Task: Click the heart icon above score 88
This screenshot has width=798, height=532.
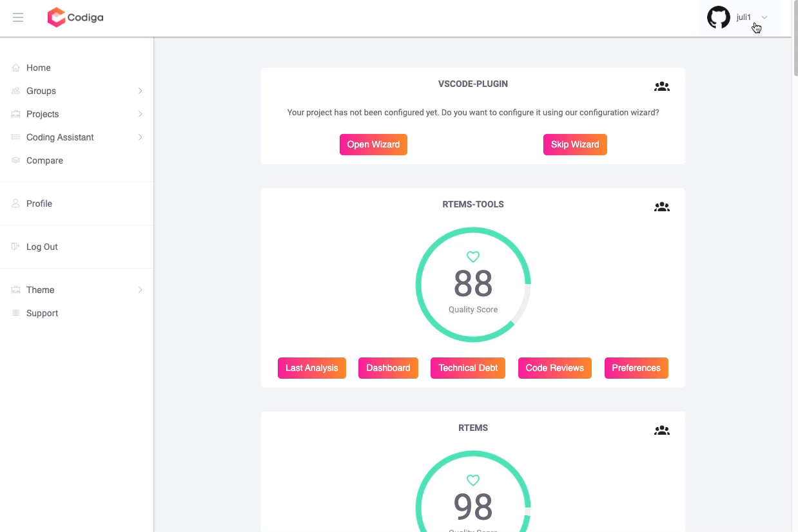Action: tap(473, 256)
